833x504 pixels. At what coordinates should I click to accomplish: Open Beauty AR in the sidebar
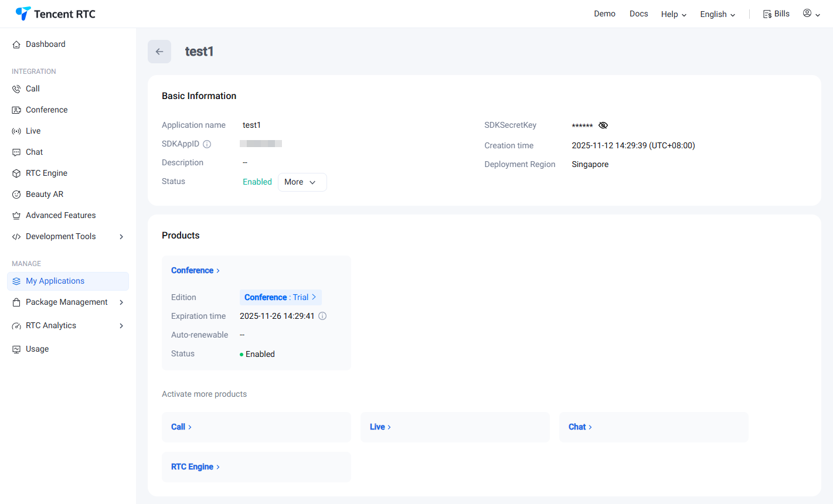(44, 195)
